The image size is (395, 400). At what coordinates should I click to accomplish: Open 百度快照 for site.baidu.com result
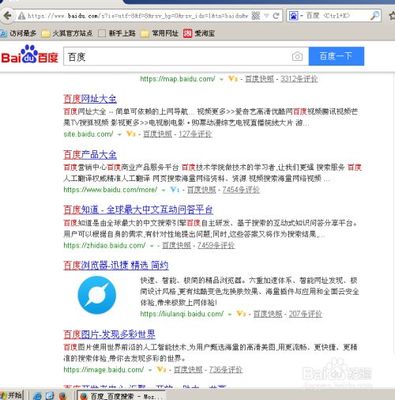(158, 134)
